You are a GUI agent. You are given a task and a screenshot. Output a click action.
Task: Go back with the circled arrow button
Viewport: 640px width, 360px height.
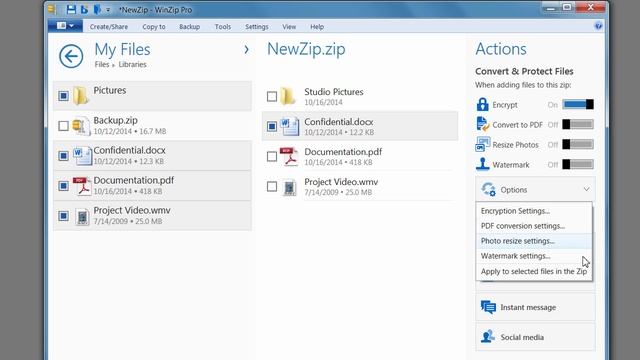[x=71, y=56]
